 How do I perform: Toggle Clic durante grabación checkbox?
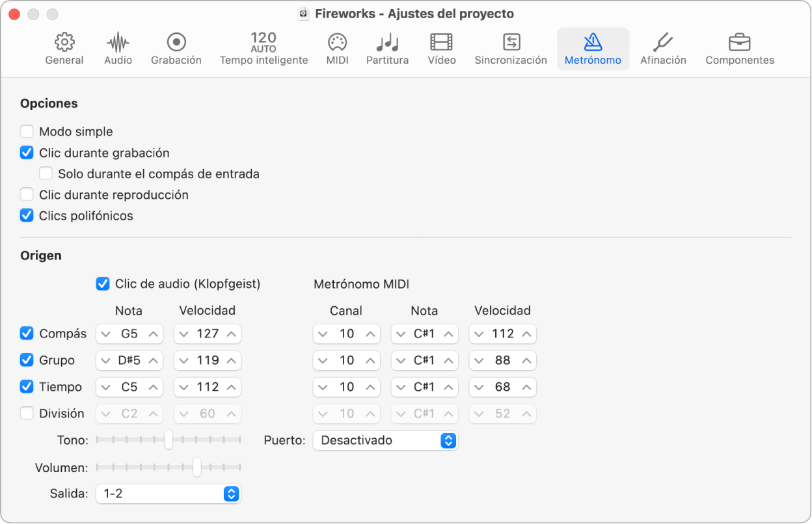click(x=27, y=153)
